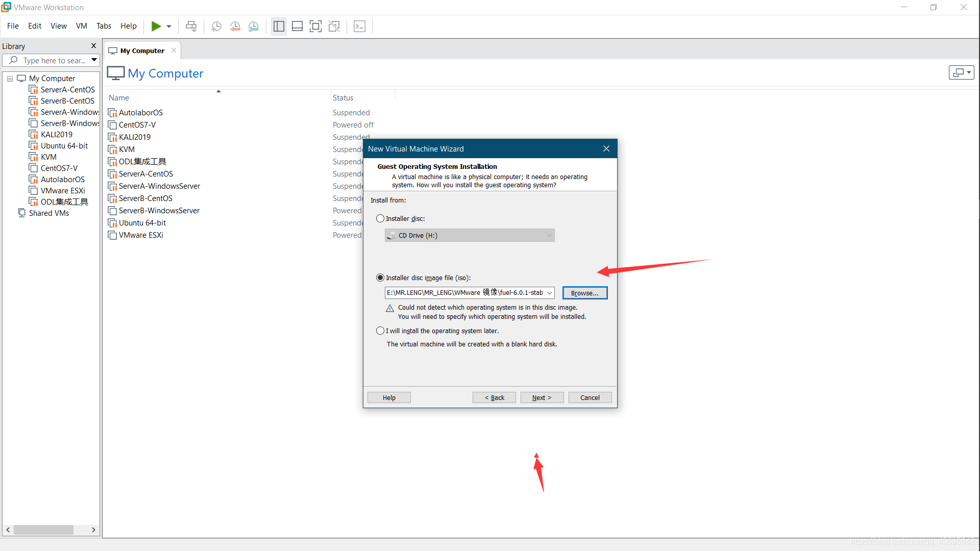Close the New Virtual Machine Wizard dialog
This screenshot has width=980, height=551.
tap(606, 148)
